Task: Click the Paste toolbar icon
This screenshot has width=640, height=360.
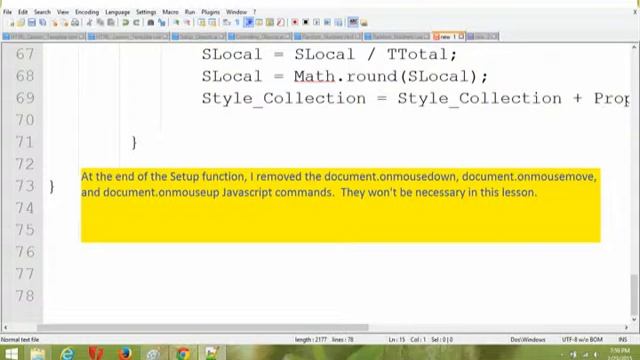Action: (111, 22)
